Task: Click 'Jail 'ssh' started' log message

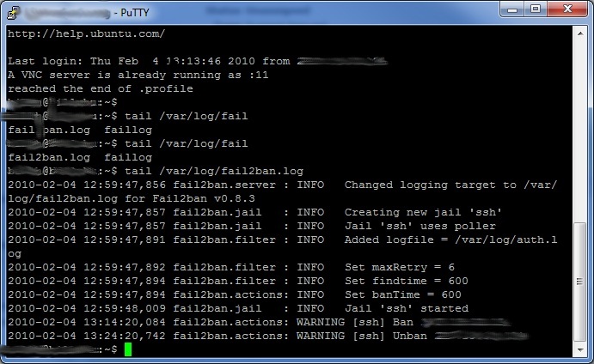Action: tap(406, 308)
